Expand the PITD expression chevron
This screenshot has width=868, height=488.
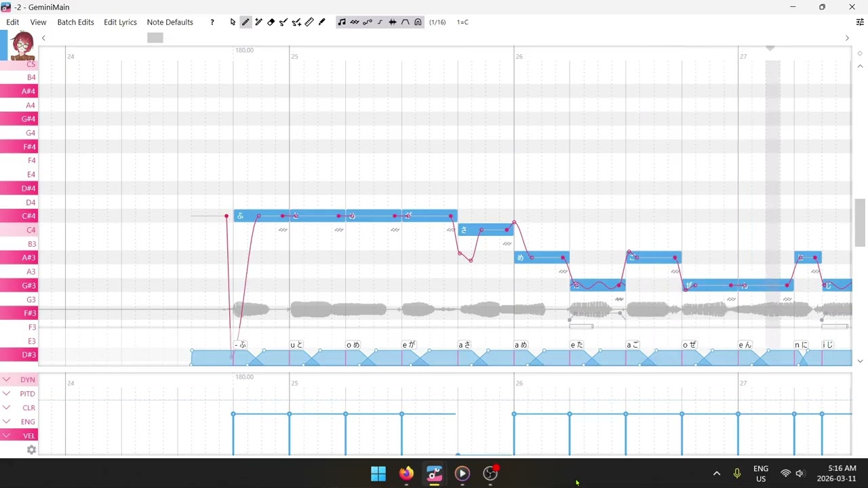6,394
